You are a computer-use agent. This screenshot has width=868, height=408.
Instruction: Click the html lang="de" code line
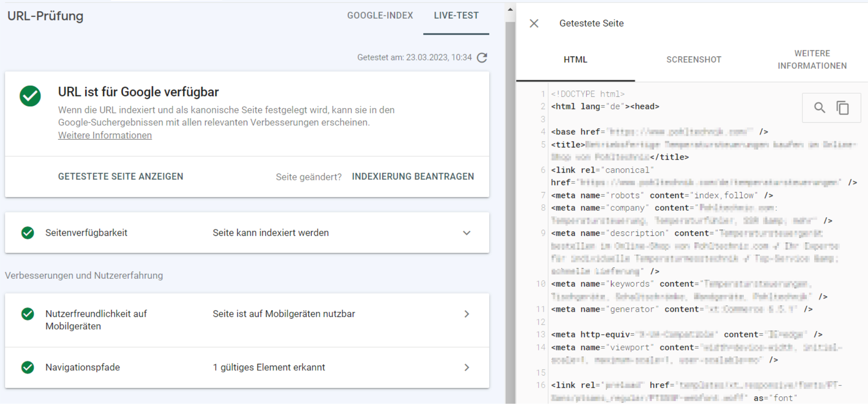tap(605, 107)
